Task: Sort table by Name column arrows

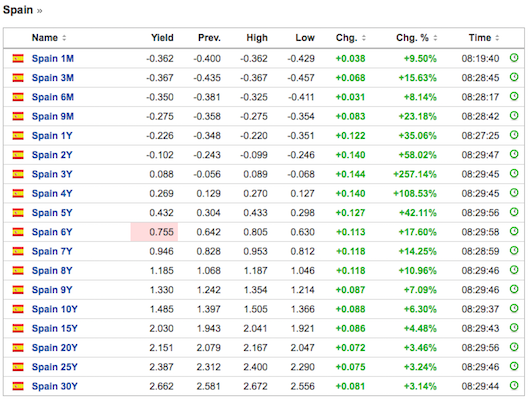Action: [x=64, y=38]
